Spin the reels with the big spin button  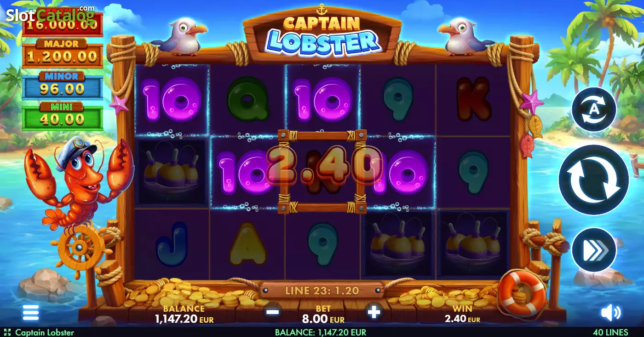pos(593,180)
